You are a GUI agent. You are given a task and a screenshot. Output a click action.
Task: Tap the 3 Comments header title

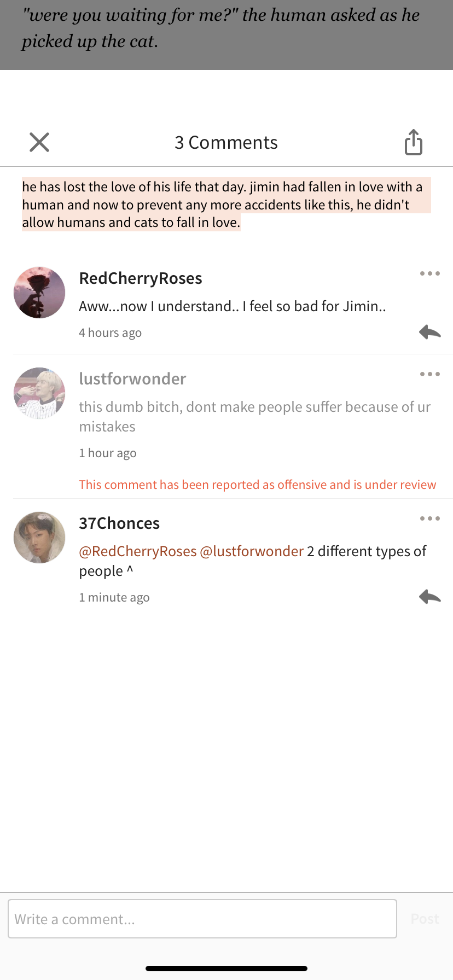tap(226, 142)
